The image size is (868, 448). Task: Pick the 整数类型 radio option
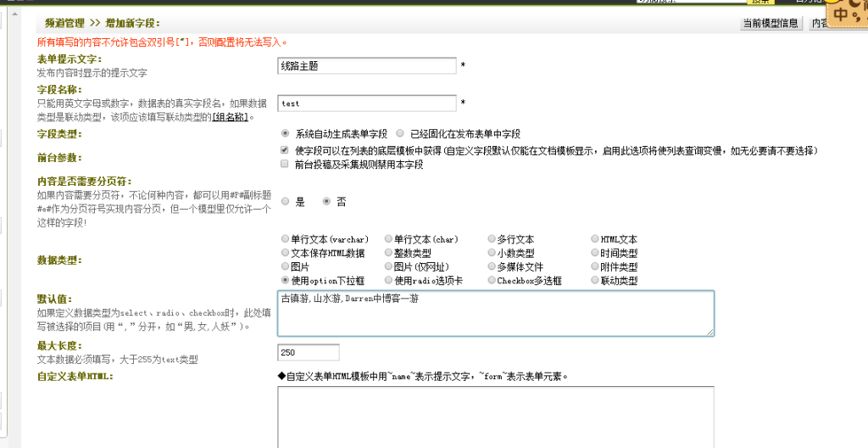(x=388, y=253)
